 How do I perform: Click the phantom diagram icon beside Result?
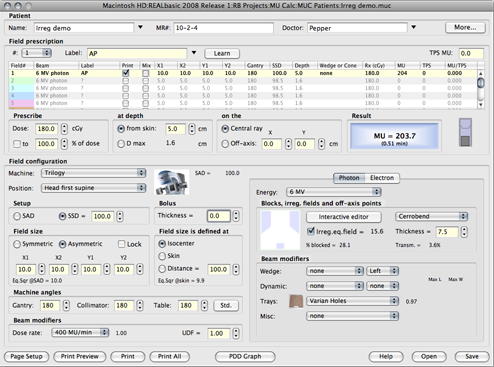(465, 132)
